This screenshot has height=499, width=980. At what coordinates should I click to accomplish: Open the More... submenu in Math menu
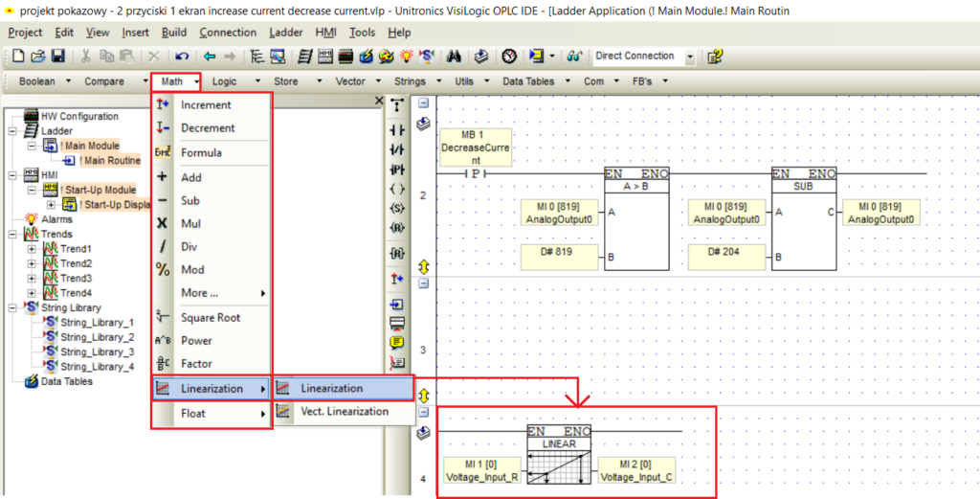212,293
